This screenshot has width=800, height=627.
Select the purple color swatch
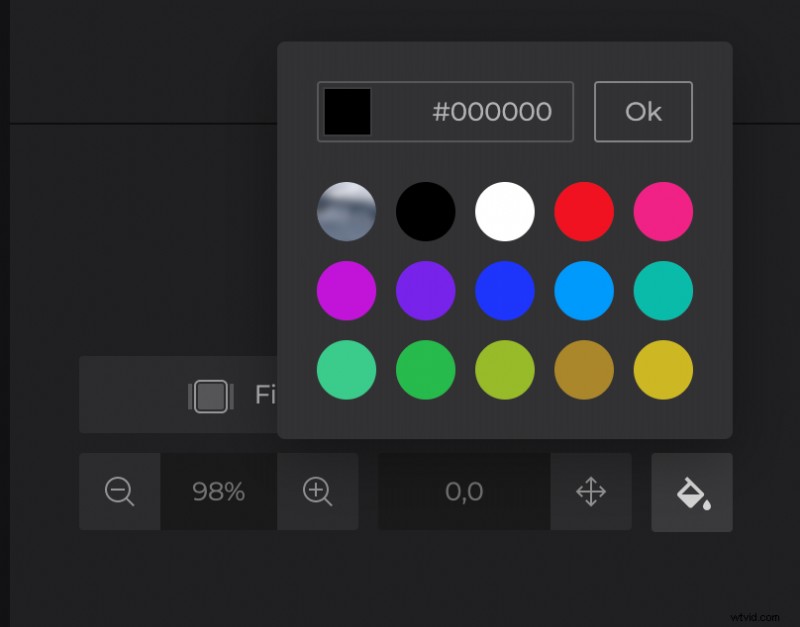[425, 291]
